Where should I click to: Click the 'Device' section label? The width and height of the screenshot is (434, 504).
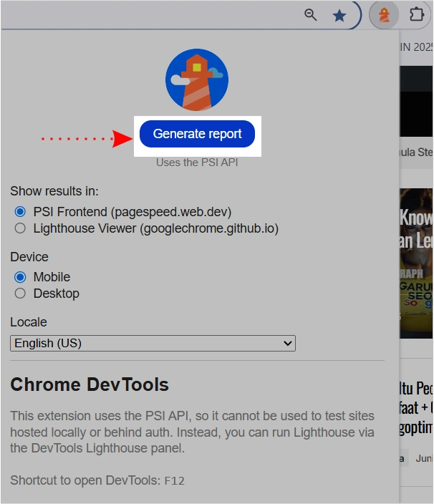(29, 257)
